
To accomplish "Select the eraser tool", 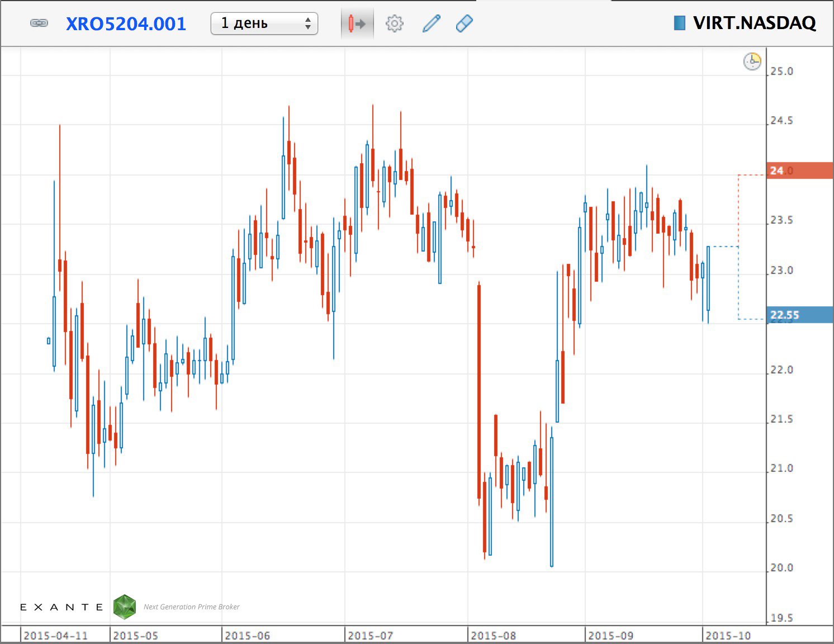I will coord(465,23).
